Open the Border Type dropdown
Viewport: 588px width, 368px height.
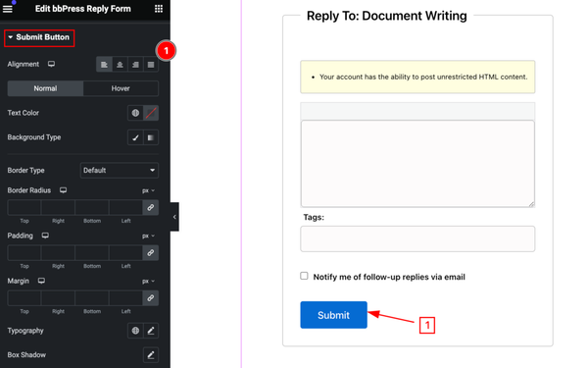pos(120,170)
